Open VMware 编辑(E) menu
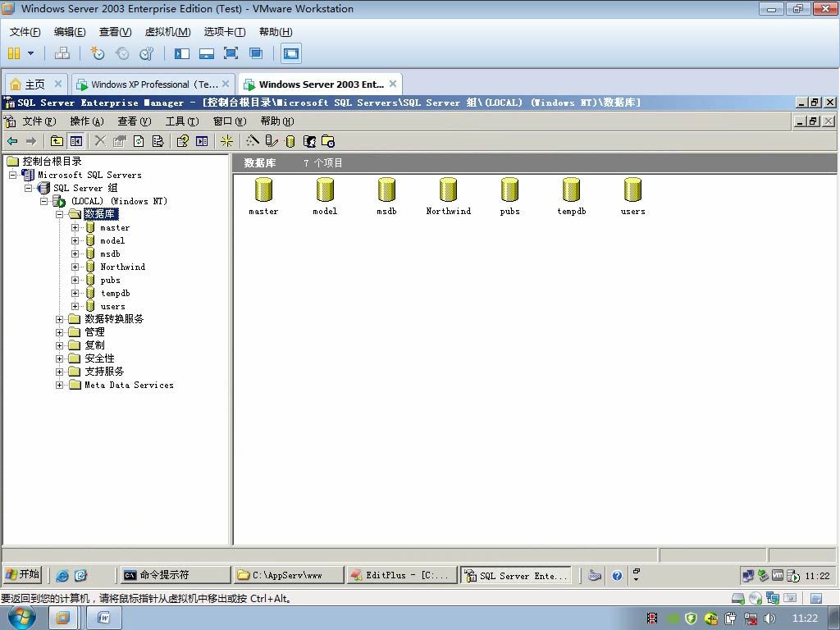Image resolution: width=840 pixels, height=630 pixels. [x=70, y=32]
